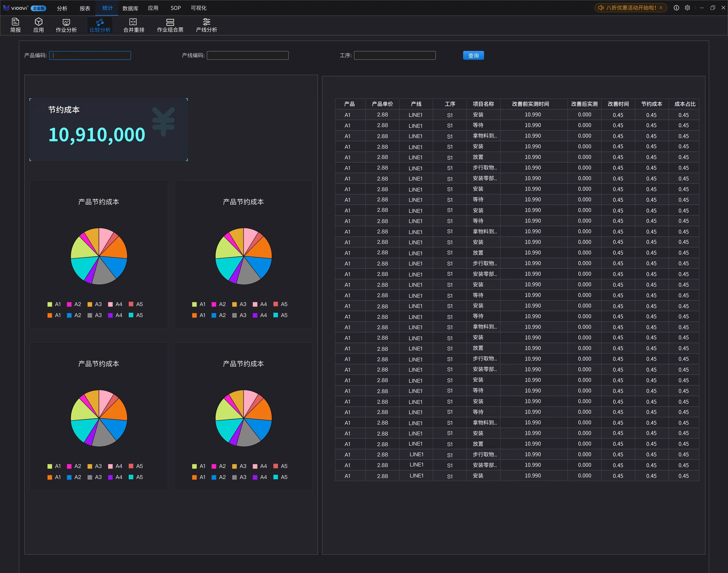
Task: Toggle orange A1 legend swatch in bottom-right chart
Action: [194, 477]
